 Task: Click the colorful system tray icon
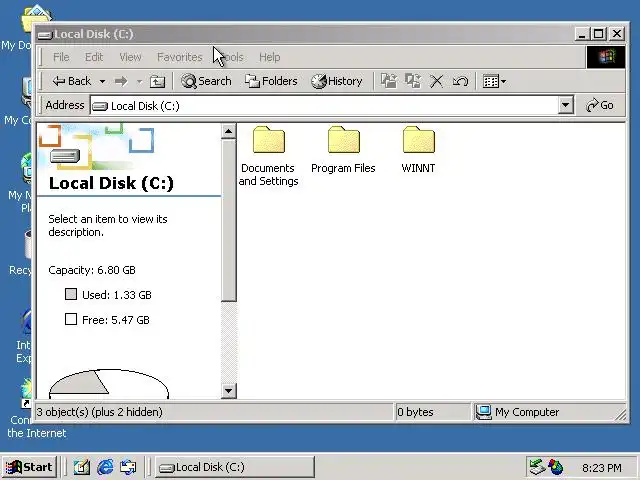tap(556, 467)
